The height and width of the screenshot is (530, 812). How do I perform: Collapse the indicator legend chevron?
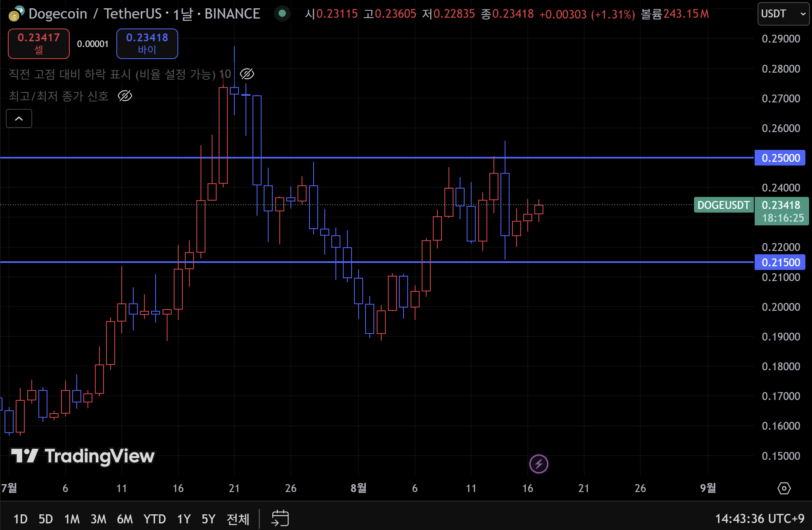pos(19,119)
